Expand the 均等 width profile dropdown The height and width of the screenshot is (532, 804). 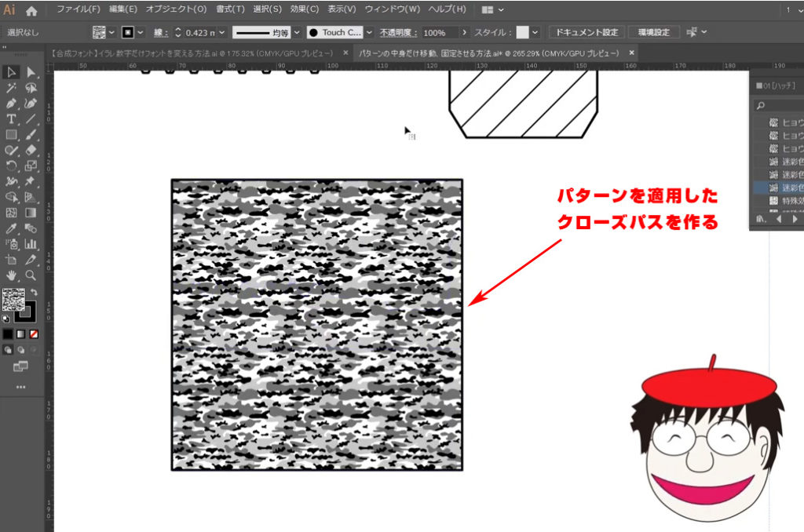tap(297, 32)
